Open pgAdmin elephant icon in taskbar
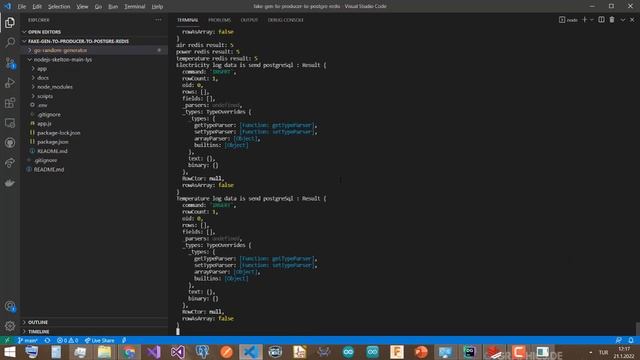Viewport: 640px width, 360px height. tap(202, 352)
